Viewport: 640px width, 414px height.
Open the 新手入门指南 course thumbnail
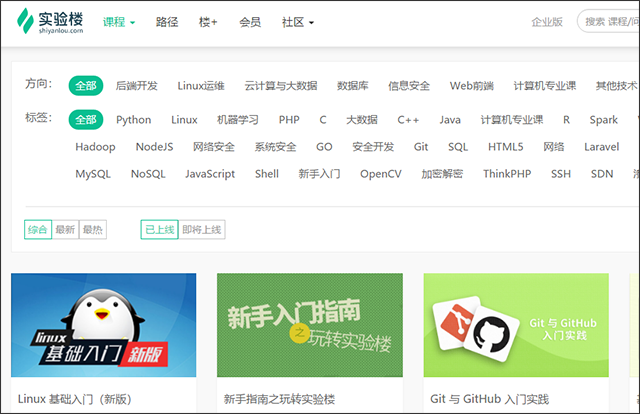pyautogui.click(x=310, y=325)
